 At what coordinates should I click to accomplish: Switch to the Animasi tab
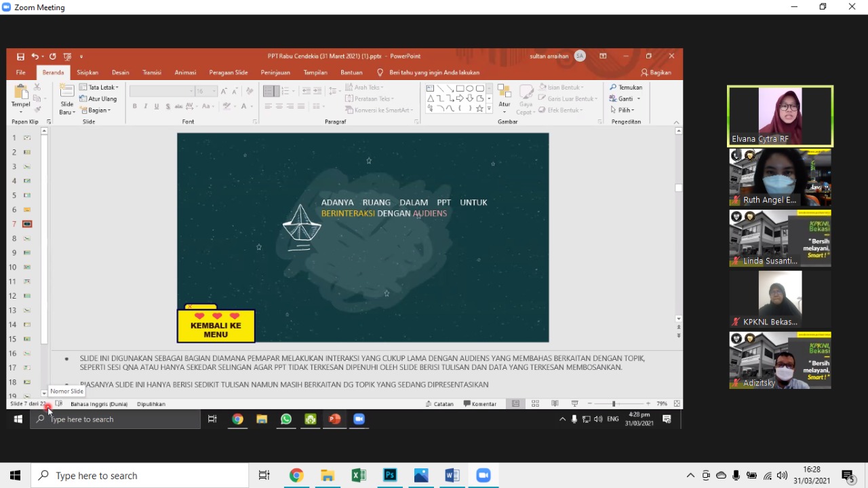point(185,73)
